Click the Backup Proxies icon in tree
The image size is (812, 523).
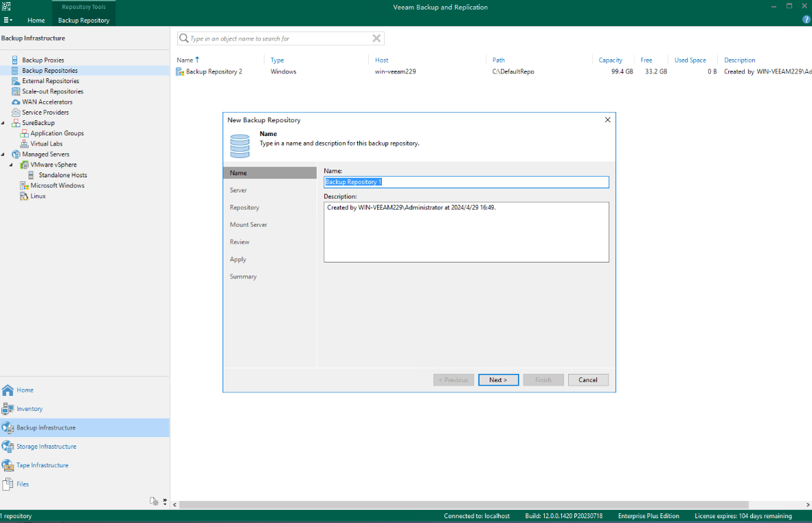tap(15, 60)
